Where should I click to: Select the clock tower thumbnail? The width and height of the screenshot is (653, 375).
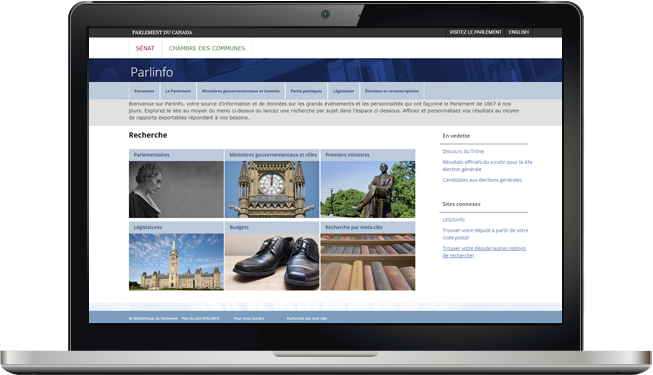272,190
